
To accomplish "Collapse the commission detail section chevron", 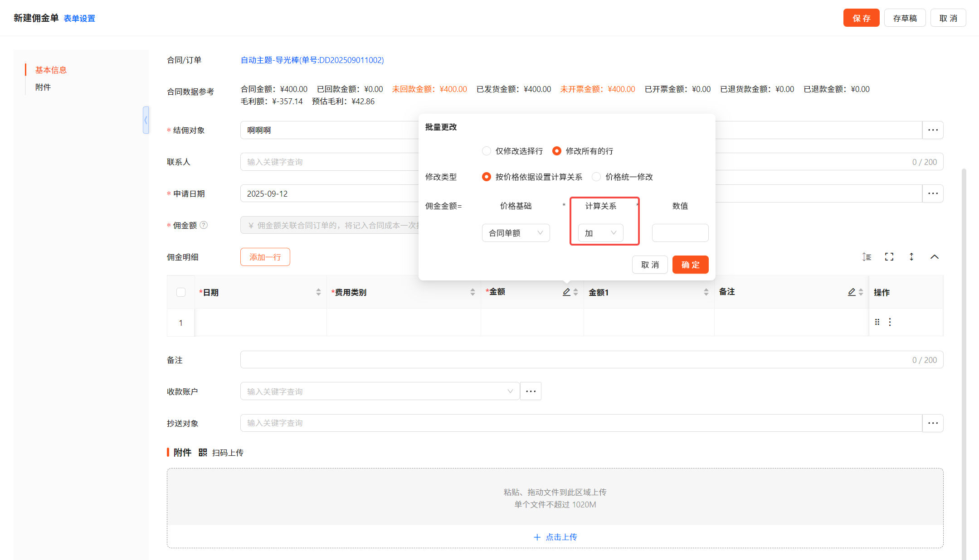I will [934, 257].
